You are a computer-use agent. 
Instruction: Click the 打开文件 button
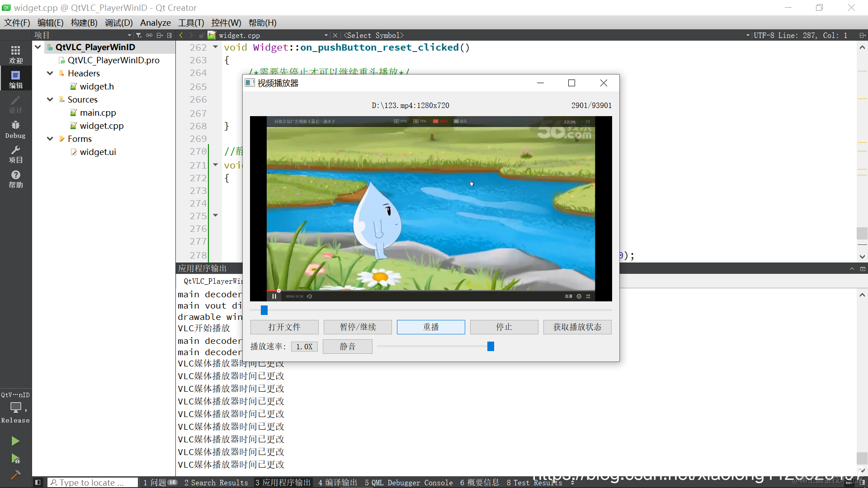pyautogui.click(x=284, y=327)
